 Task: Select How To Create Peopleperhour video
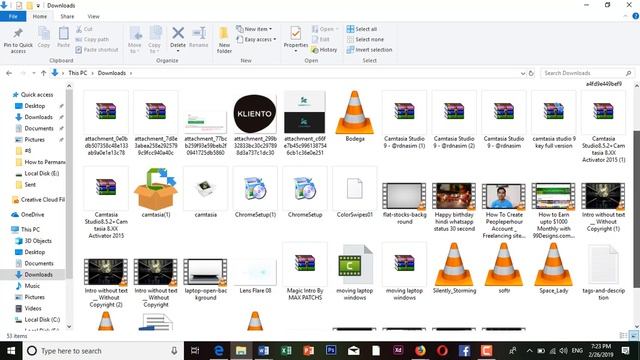[504, 210]
